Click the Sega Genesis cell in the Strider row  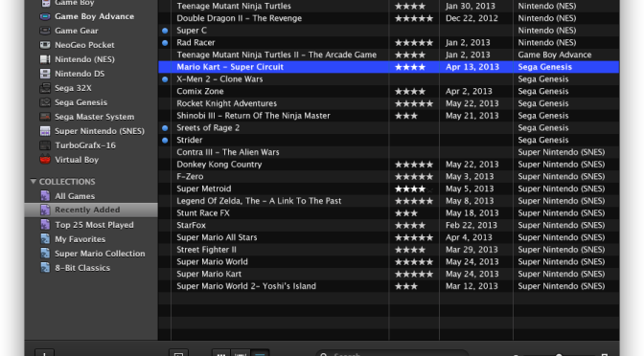pyautogui.click(x=543, y=141)
